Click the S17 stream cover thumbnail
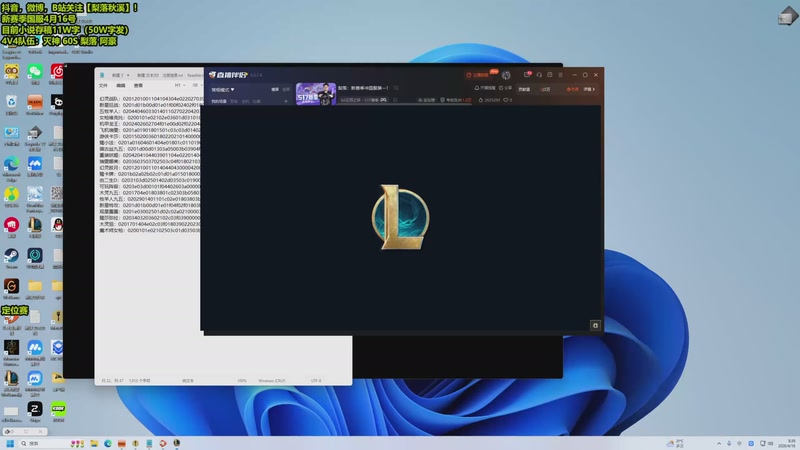Viewport: 800px width, 450px height. click(x=316, y=94)
